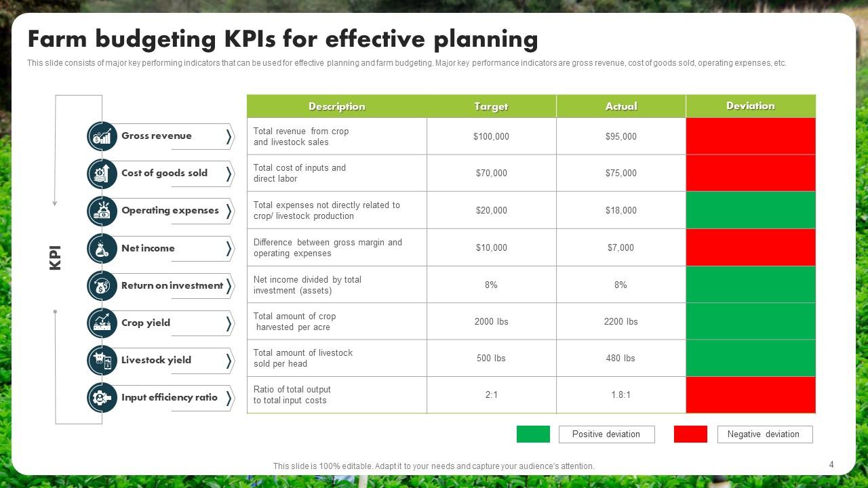The image size is (868, 488).
Task: Click the $95,000 actual value cell
Action: pyautogui.click(x=620, y=136)
